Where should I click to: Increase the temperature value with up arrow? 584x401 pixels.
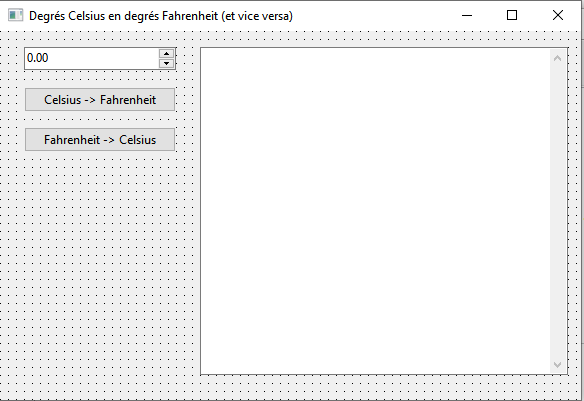pos(166,54)
